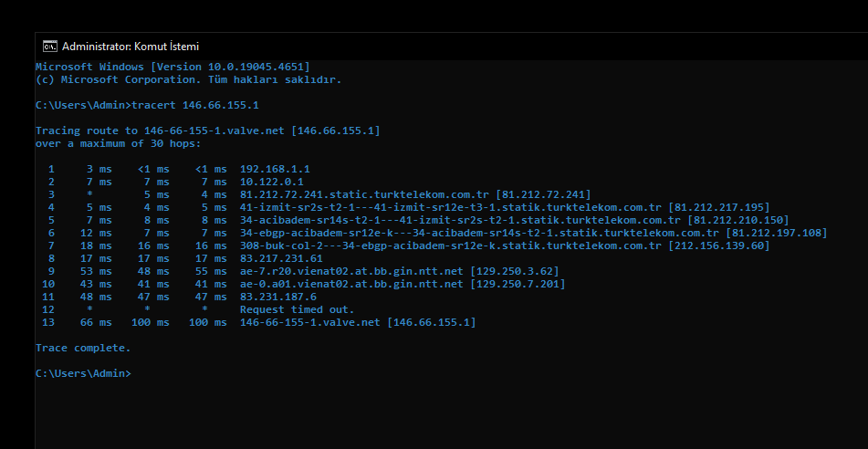868x449 pixels.
Task: Click the 'Trace complete.' message
Action: (83, 348)
